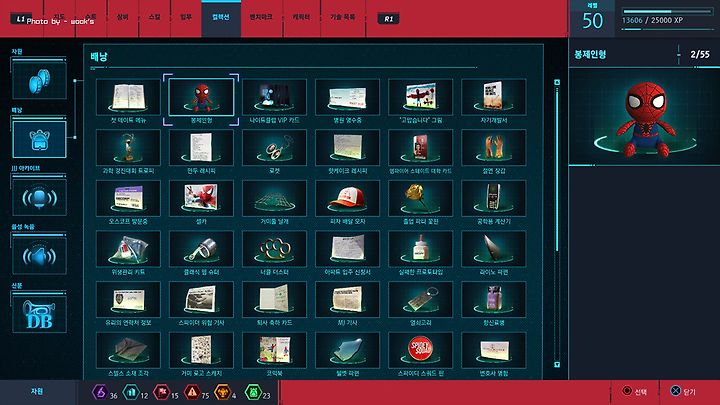Open the spider logo sketch item
Image resolution: width=720 pixels, height=405 pixels.
pyautogui.click(x=201, y=350)
